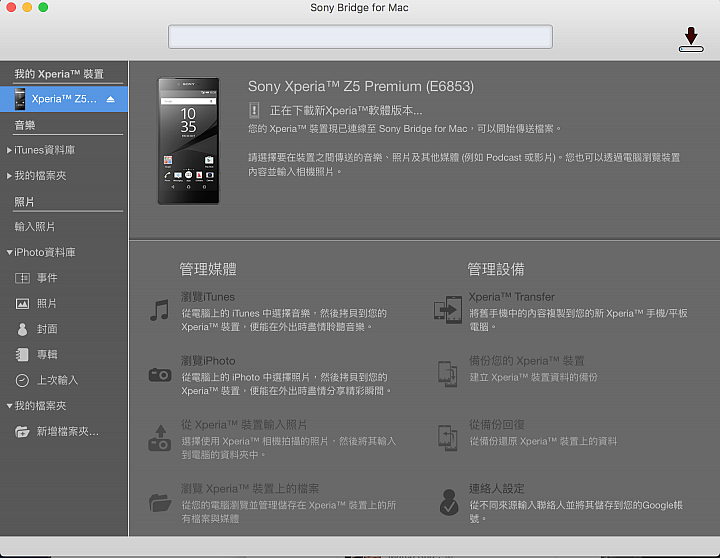The image size is (720, 558).
Task: Click the warning icon beside software download message
Action: (x=254, y=110)
